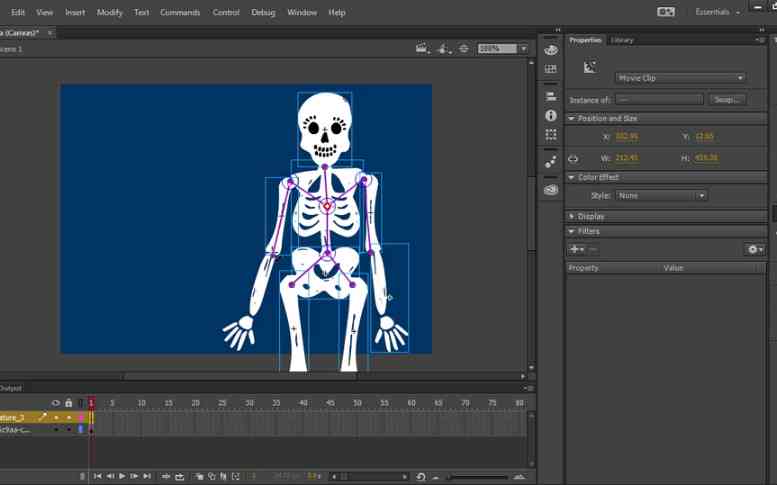Open the stage zoom percentage dropdown
This screenshot has height=485, width=777.
pos(523,49)
